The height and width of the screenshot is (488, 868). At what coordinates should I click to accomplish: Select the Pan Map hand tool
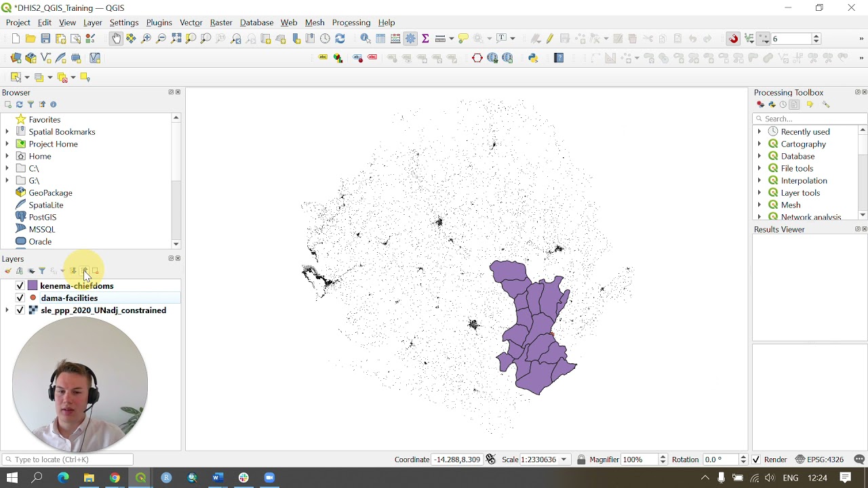pos(116,39)
